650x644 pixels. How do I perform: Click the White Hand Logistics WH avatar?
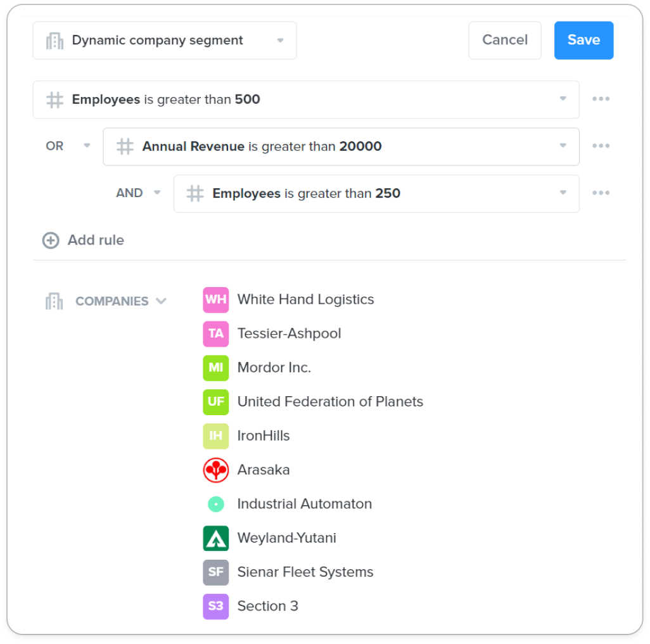[215, 299]
